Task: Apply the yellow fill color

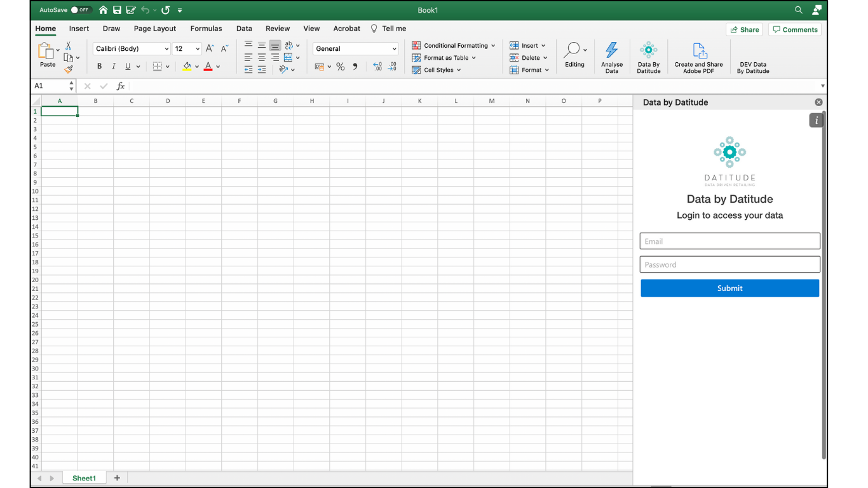Action: pos(187,66)
